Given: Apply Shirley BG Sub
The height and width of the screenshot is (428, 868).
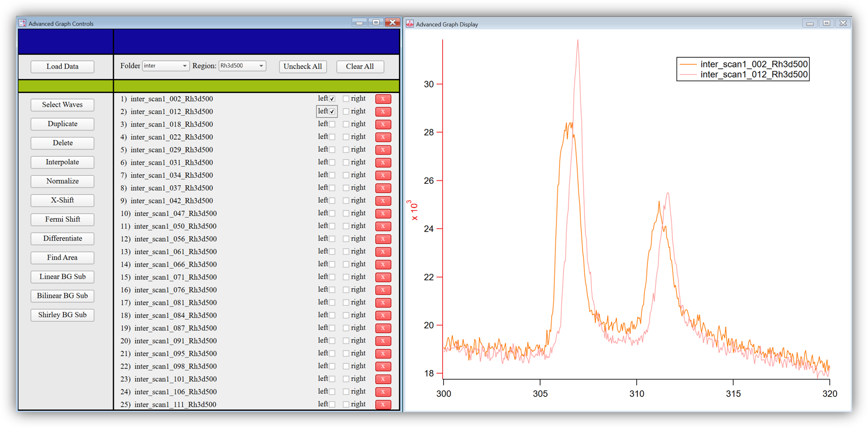Looking at the screenshot, I should tap(62, 315).
